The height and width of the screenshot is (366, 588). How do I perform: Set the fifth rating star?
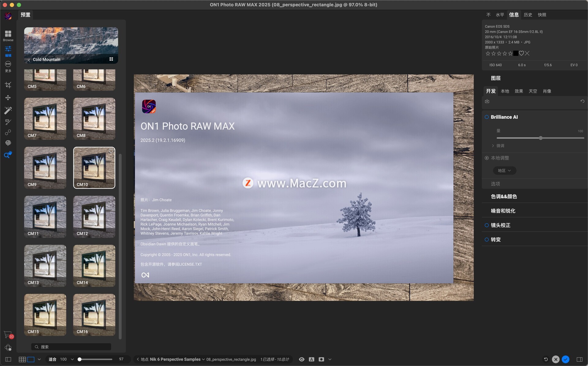click(510, 53)
